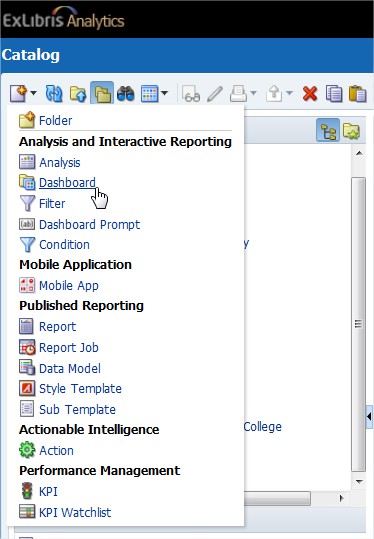The width and height of the screenshot is (374, 539).
Task: Click the Condition funnel icon
Action: 27,244
